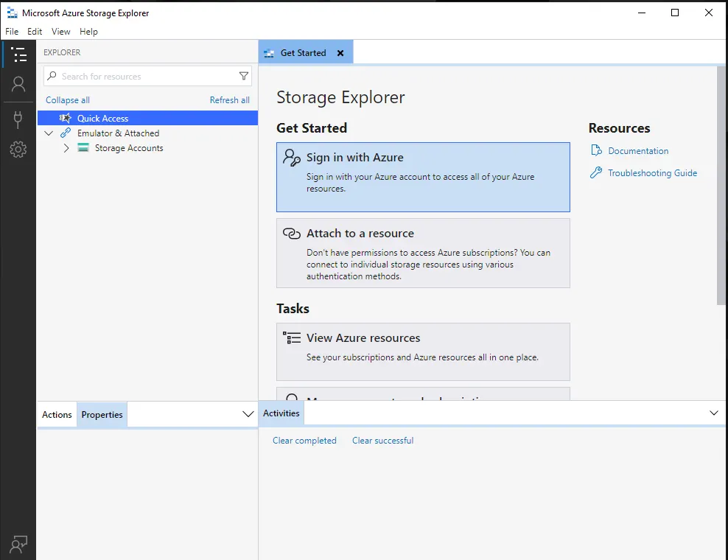Viewport: 728px width, 560px height.
Task: Click the Quick Access star icon
Action: tap(65, 118)
